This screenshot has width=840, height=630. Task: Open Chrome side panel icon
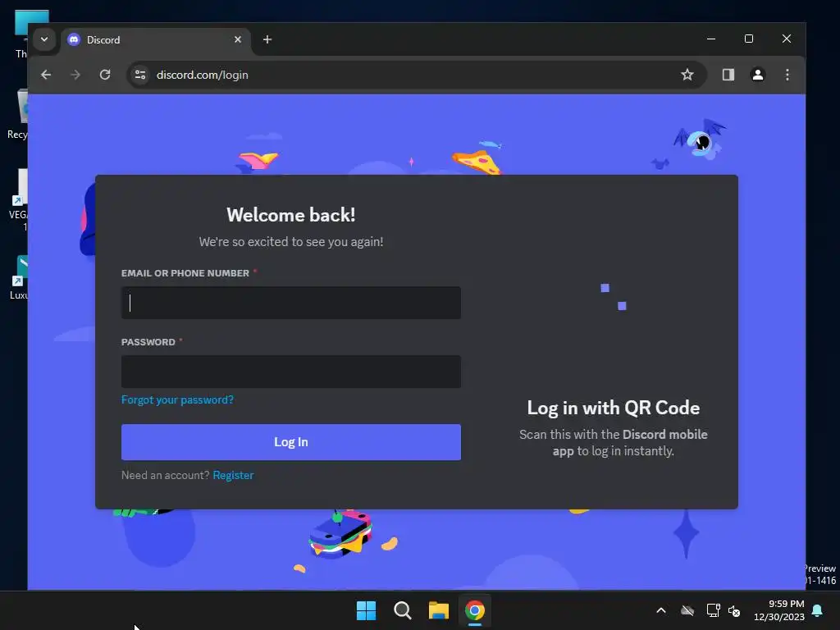point(728,75)
